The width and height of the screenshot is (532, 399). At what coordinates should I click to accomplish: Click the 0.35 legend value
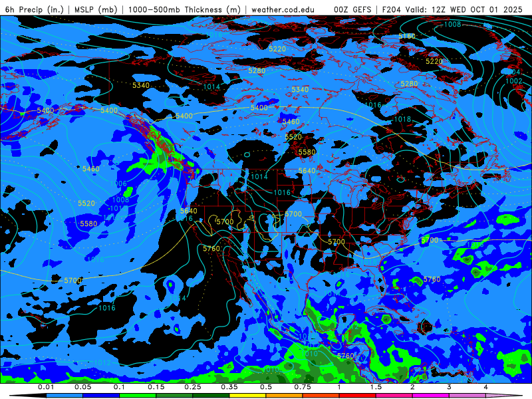(x=229, y=387)
